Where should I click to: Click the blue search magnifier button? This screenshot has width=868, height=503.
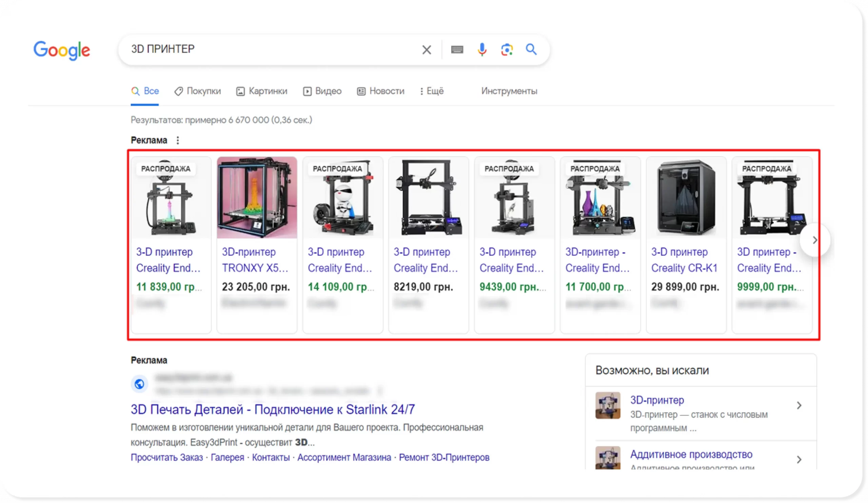(531, 49)
